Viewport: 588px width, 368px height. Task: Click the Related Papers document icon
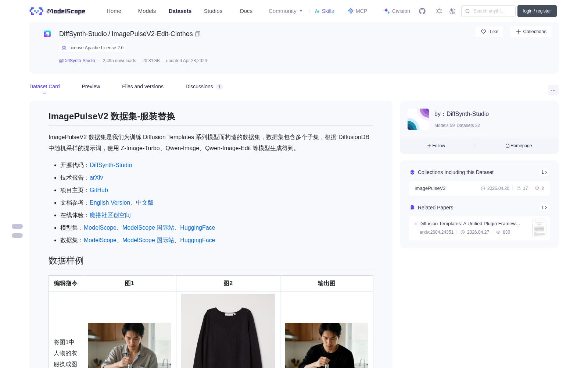[x=412, y=208]
